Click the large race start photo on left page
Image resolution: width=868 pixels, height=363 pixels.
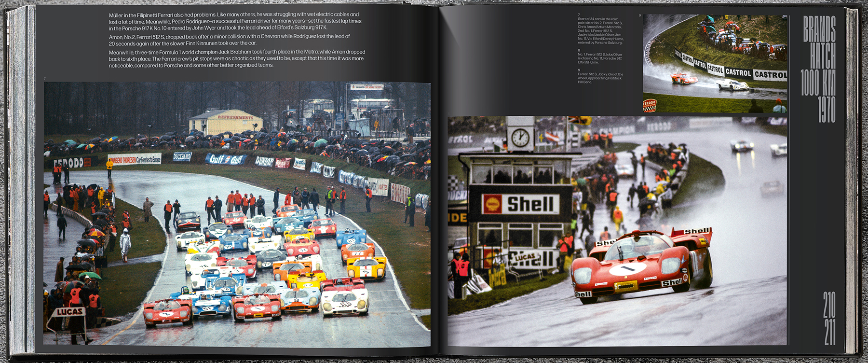pos(237,214)
